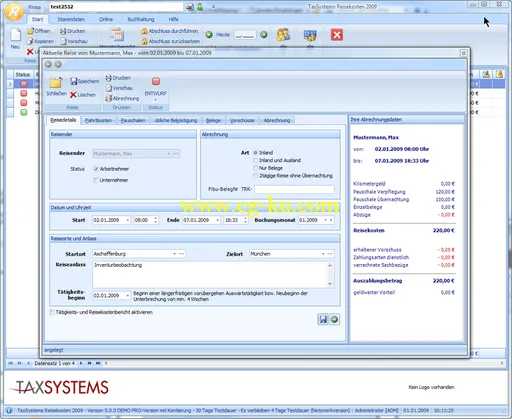Click Löschen in trip dialog

pos(83,95)
